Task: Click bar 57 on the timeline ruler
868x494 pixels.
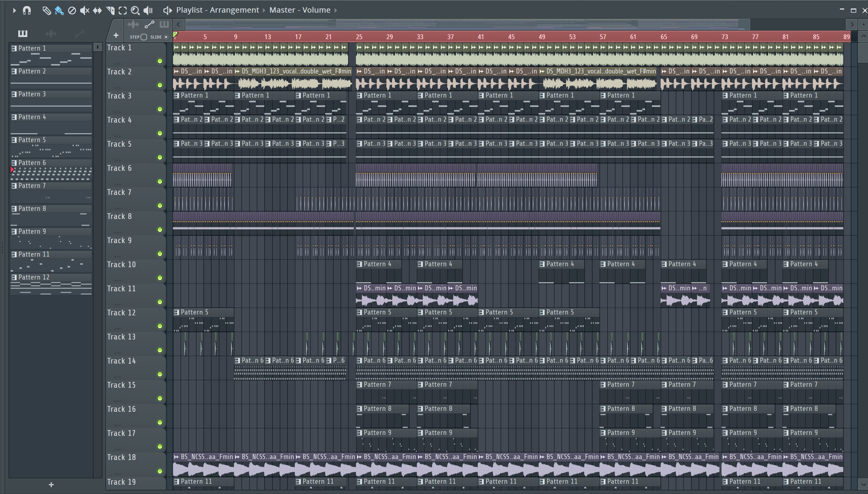Action: point(603,37)
